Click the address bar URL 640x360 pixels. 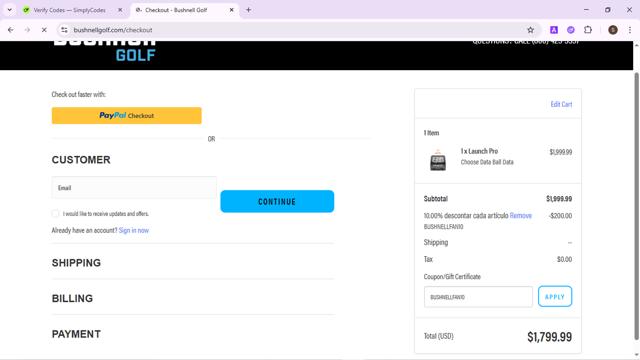coord(113,30)
